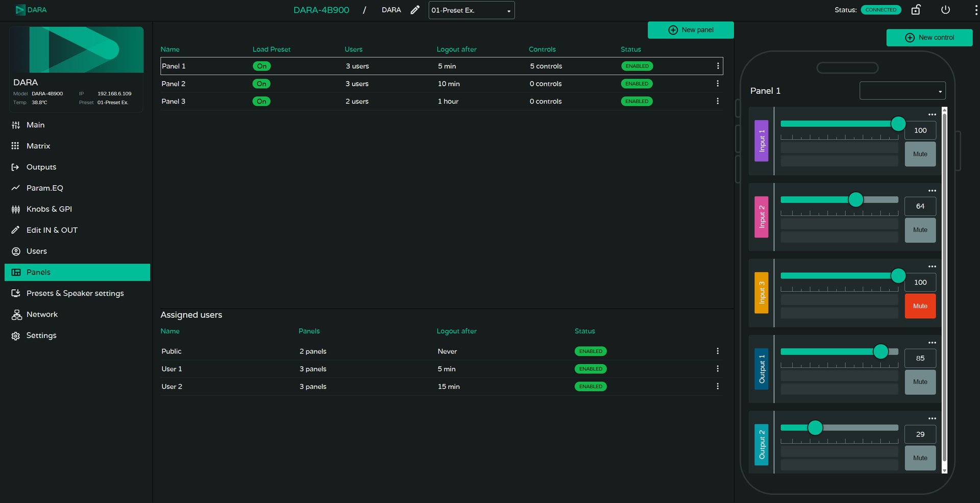The width and height of the screenshot is (980, 503).
Task: Open Presets & Speaker settings page
Action: coord(77,293)
